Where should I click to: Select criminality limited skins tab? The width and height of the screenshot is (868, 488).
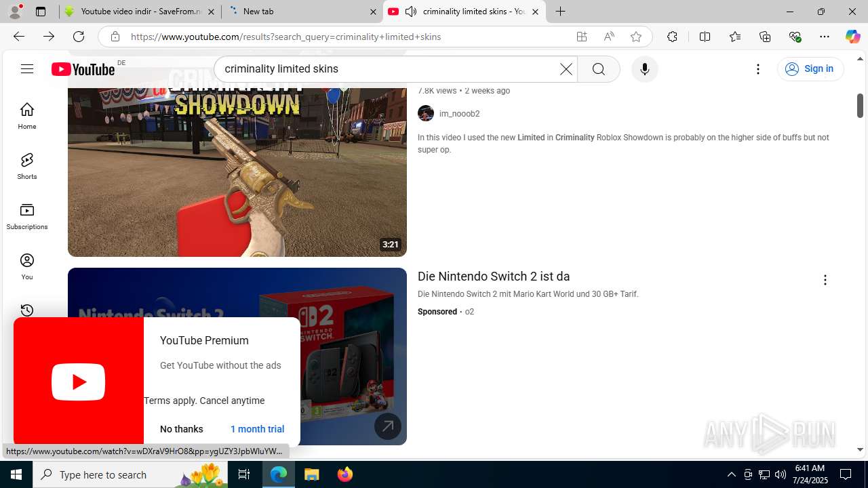[465, 12]
